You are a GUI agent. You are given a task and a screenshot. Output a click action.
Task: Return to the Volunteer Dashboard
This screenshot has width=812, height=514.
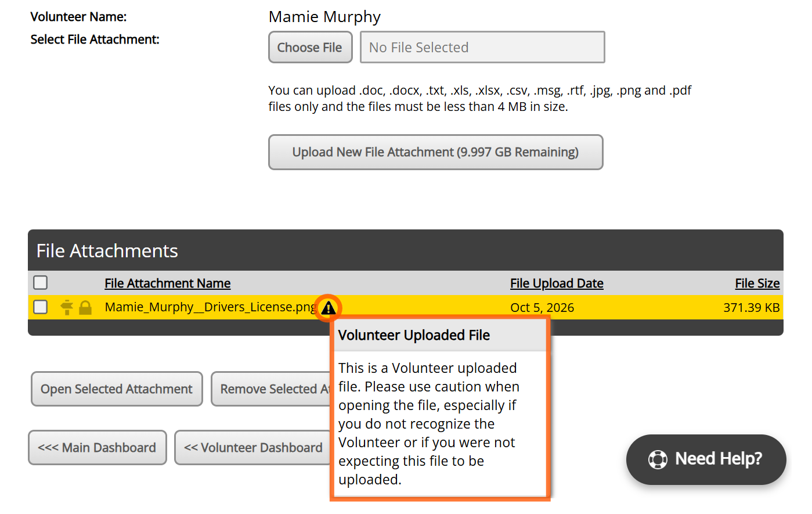tap(253, 447)
